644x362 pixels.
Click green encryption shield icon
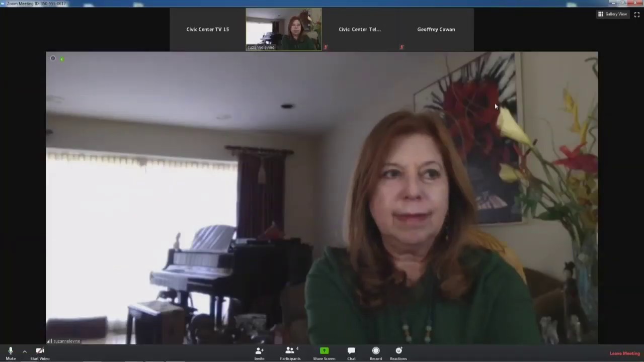click(x=62, y=59)
